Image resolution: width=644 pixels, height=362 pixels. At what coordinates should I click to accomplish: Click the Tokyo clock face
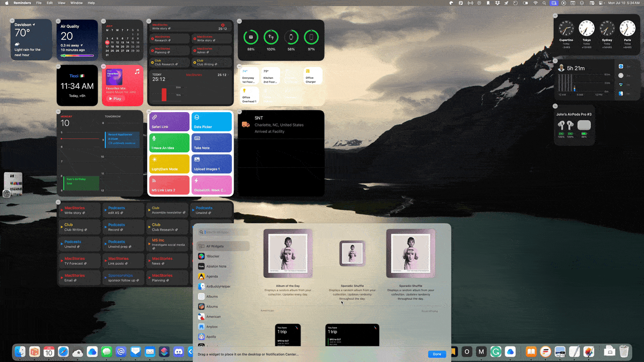(x=587, y=29)
